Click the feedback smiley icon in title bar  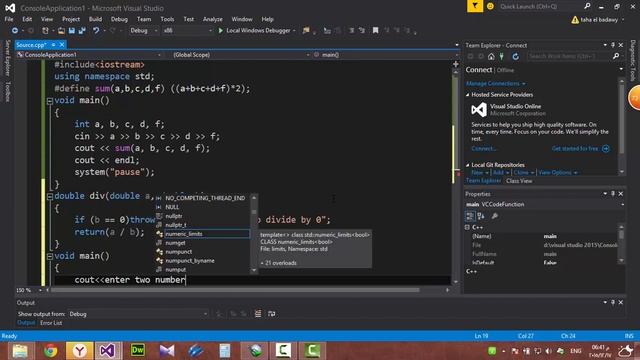tap(490, 6)
